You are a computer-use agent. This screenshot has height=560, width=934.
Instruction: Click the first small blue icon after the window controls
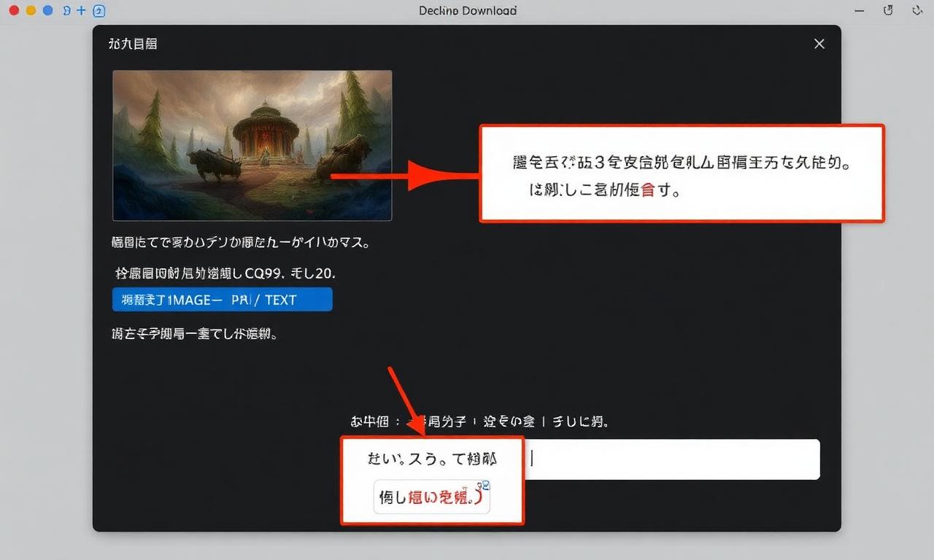(x=67, y=11)
